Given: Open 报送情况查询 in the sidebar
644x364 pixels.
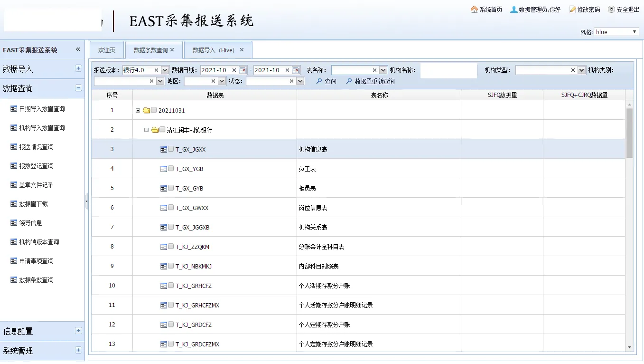Looking at the screenshot, I should pos(36,147).
